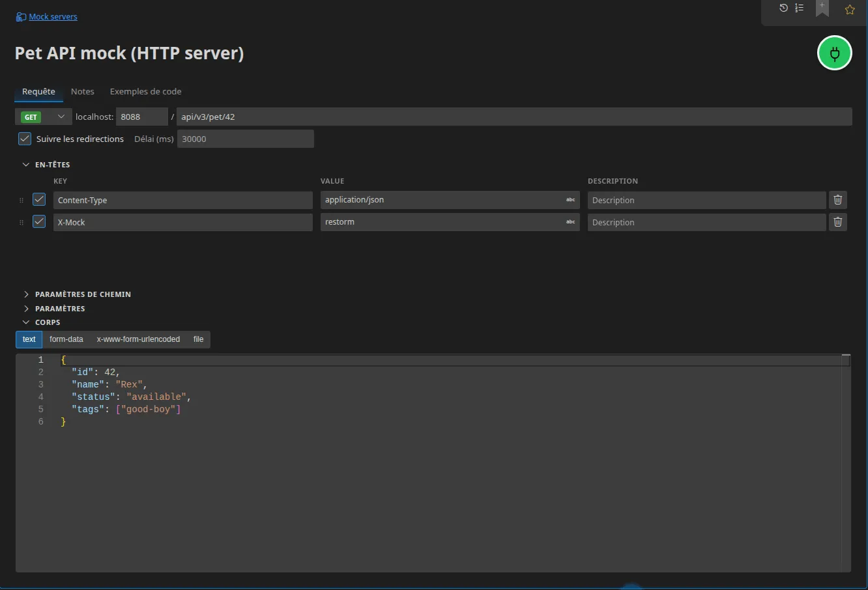Screen dimensions: 868x590
Task: Expand PARAMÈTRES DE CHEMIN section
Action: click(x=26, y=294)
